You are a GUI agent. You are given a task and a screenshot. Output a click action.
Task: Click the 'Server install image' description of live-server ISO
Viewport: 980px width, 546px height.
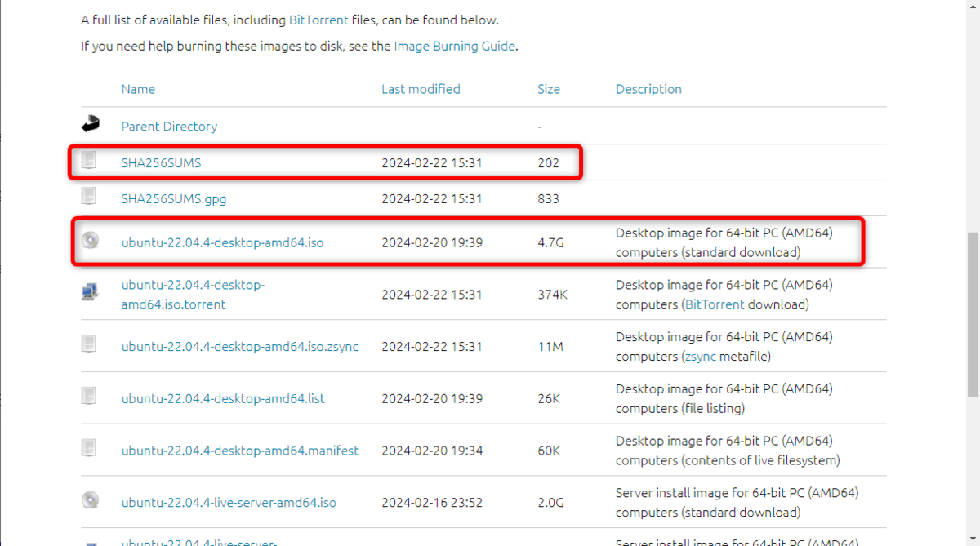tap(737, 503)
